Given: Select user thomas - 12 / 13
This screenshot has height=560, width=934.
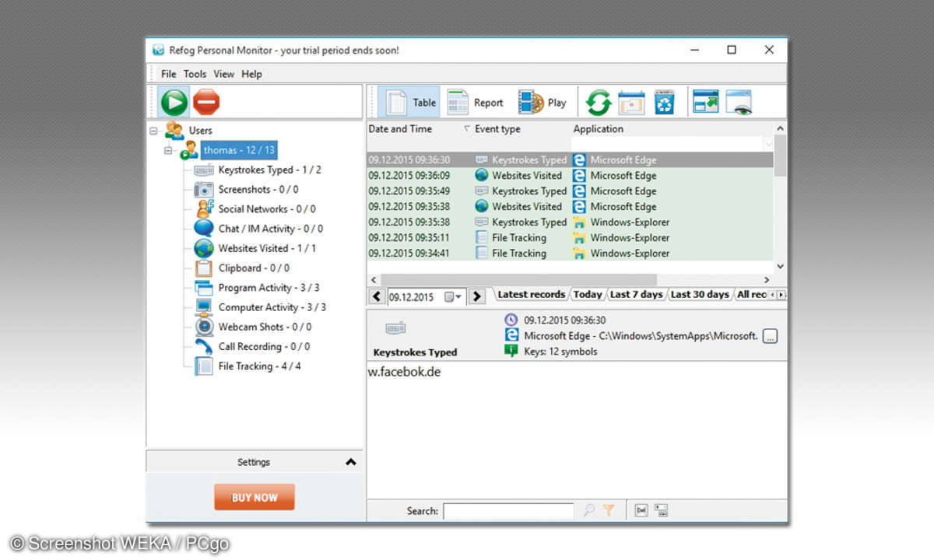Looking at the screenshot, I should click(x=238, y=150).
